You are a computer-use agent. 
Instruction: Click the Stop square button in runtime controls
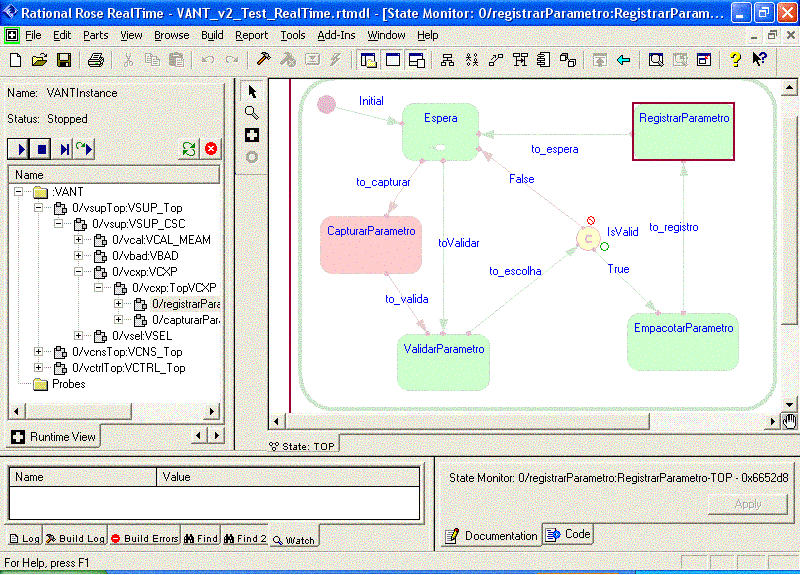(x=41, y=149)
